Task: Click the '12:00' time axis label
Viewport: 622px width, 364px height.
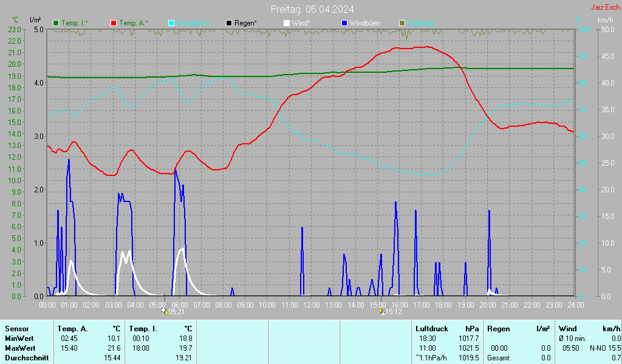Action: point(312,305)
